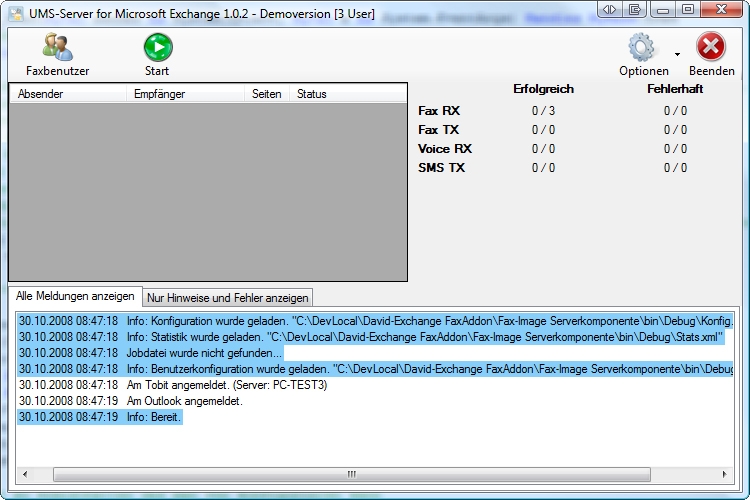Click the green Start play icon
The width and height of the screenshot is (750, 500).
click(158, 47)
